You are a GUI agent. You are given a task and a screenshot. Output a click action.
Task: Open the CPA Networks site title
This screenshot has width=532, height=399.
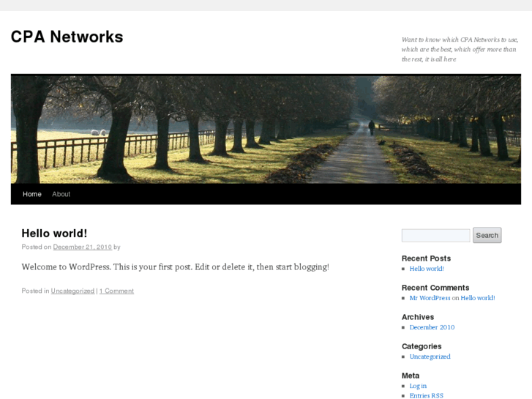67,37
